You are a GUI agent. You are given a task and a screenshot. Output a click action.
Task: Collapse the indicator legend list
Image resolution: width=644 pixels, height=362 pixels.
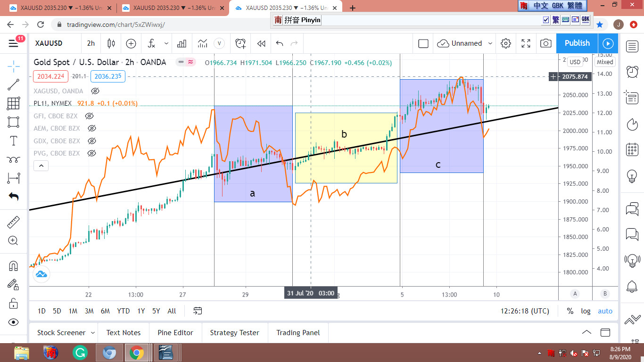point(41,165)
